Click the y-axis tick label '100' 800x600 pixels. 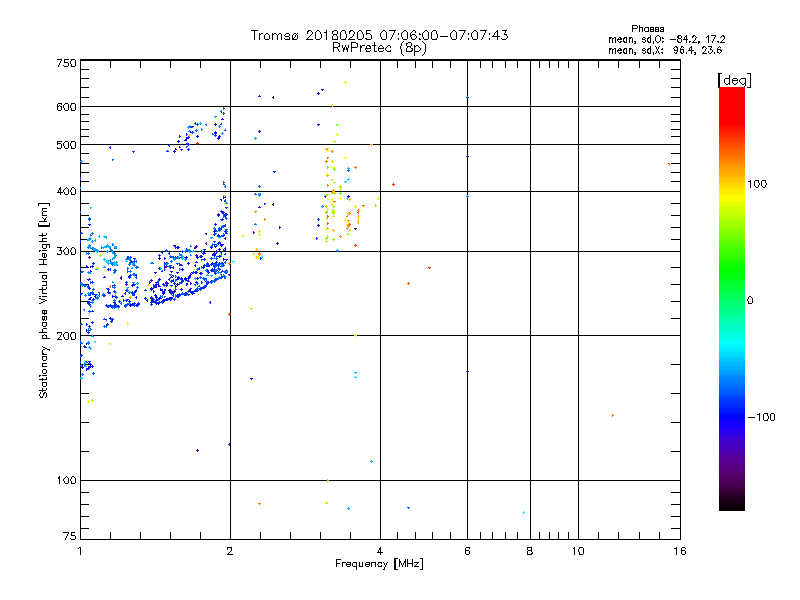(66, 481)
